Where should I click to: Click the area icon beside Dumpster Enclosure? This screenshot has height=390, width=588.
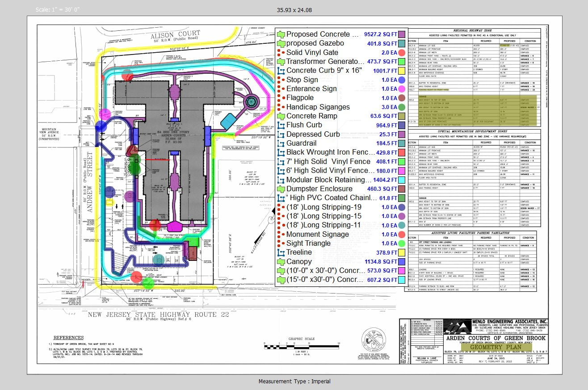click(x=281, y=189)
